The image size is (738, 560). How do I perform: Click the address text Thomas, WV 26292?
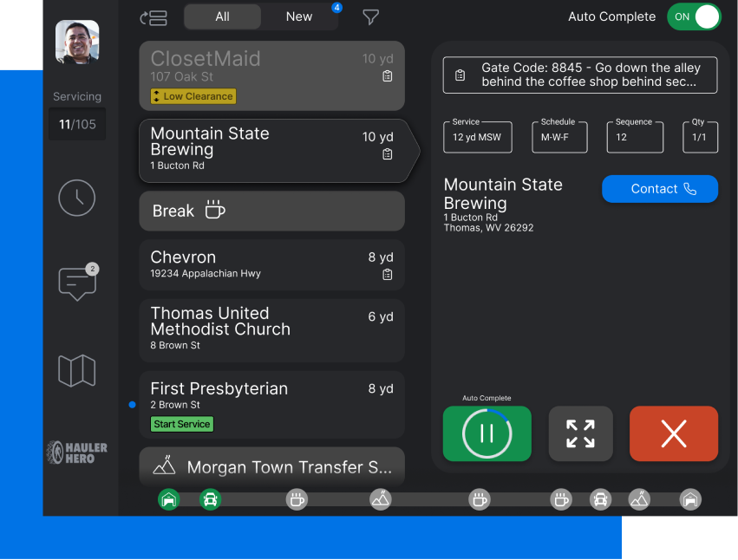pos(488,228)
